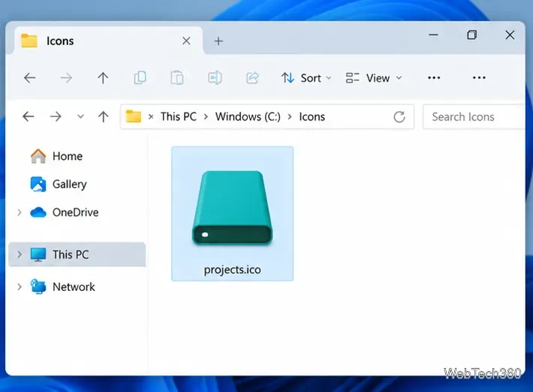Select OneDrive in sidebar

[x=65, y=213]
